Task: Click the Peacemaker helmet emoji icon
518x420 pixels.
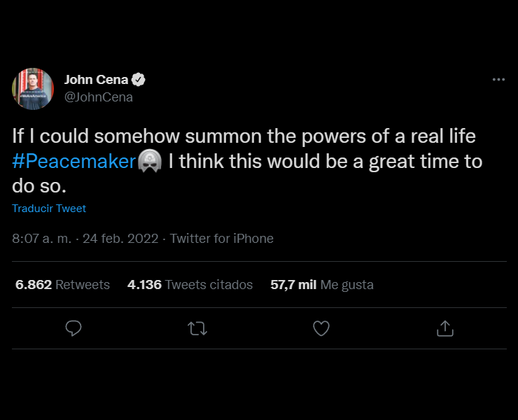Action: pos(149,161)
